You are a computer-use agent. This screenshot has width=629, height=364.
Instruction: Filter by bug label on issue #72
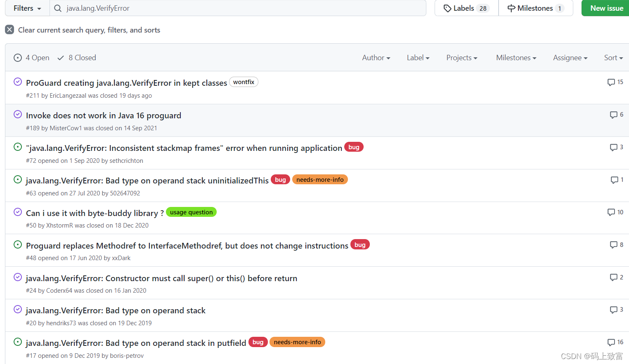pos(354,147)
